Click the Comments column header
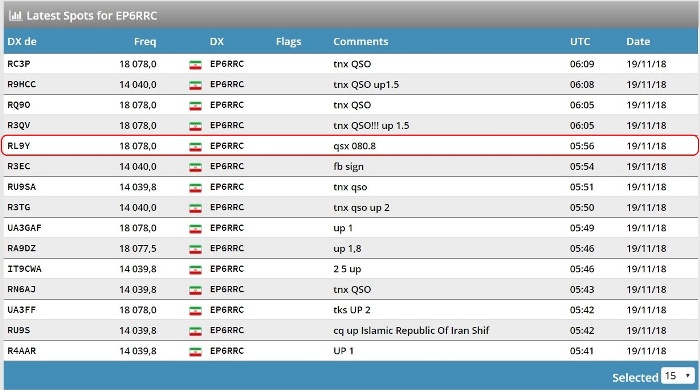Viewport: 700px width, 390px height. click(361, 41)
